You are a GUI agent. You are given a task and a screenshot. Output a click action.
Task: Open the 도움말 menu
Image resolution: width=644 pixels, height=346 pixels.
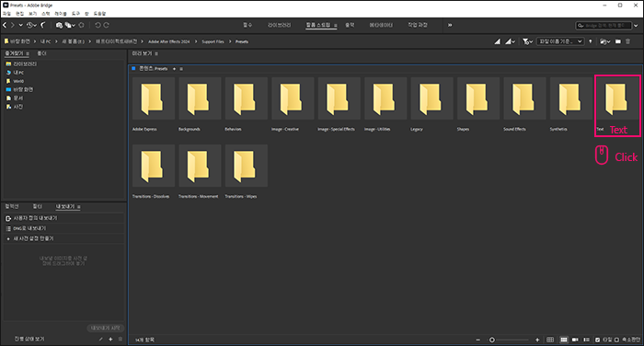point(99,14)
